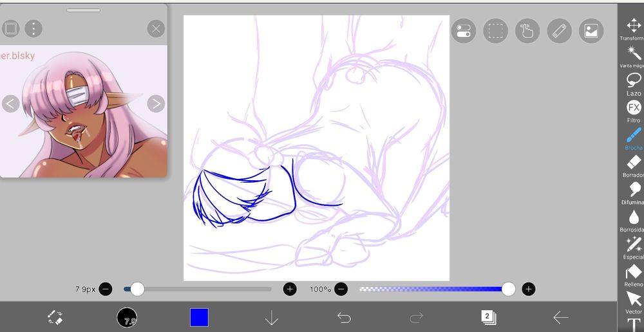
Task: Click the reference image thumbnail
Action: [83, 111]
